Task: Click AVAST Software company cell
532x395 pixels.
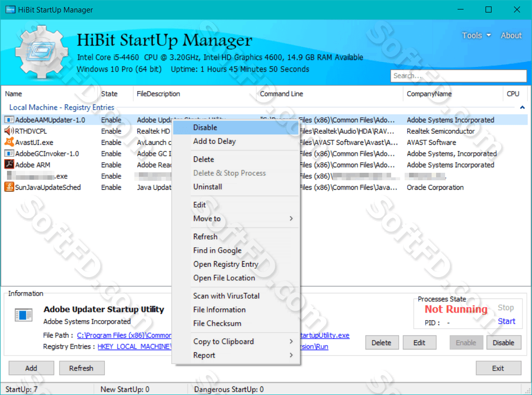Action: click(x=431, y=142)
